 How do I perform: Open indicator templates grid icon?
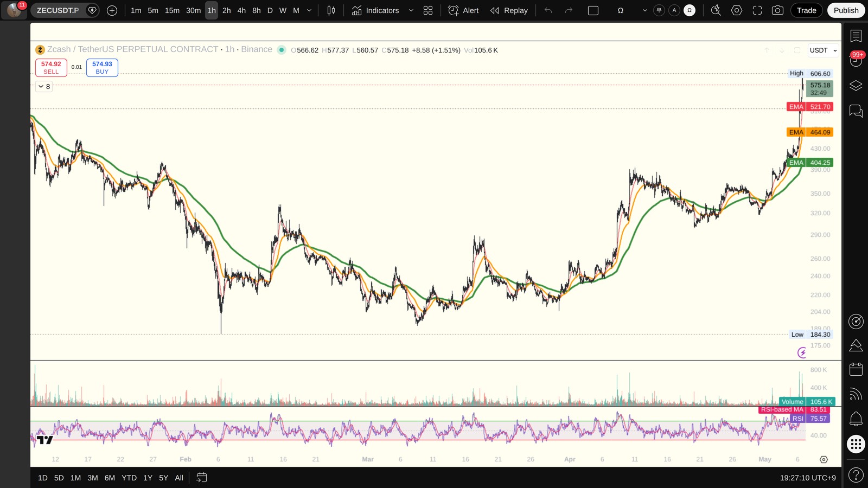428,10
